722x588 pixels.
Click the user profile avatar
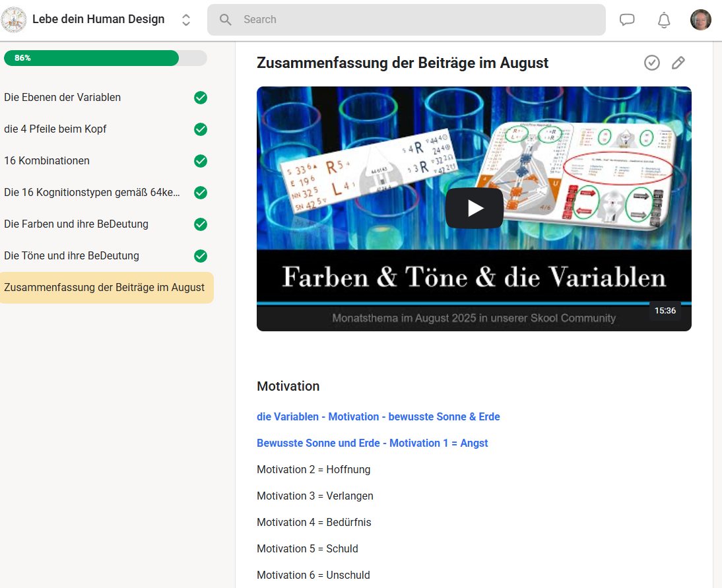tap(701, 20)
